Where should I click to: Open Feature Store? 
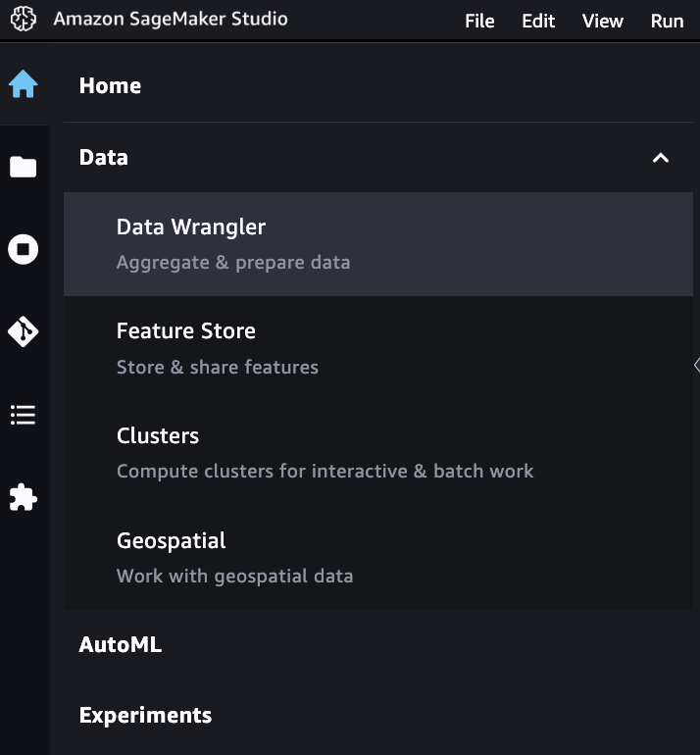(x=378, y=349)
